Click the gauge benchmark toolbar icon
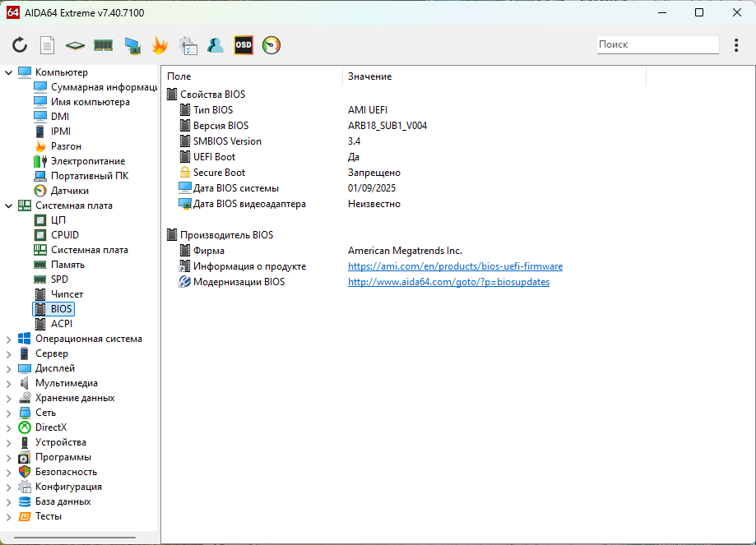Screen dimensions: 756x545 [271, 45]
